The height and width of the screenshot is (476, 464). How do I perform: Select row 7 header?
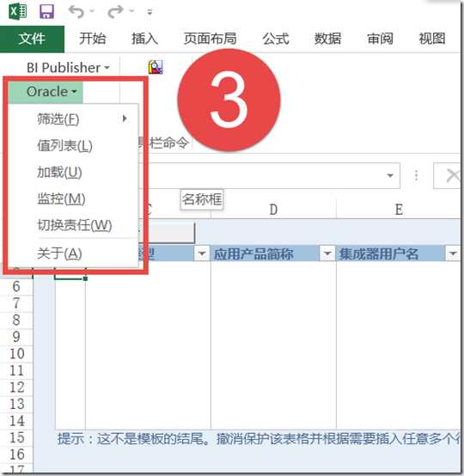point(16,303)
